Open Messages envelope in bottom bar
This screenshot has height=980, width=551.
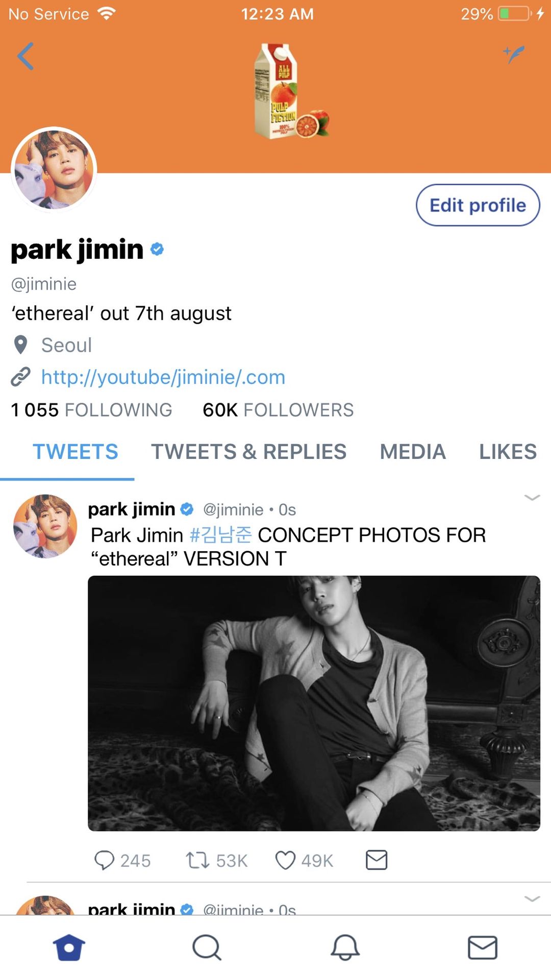pyautogui.click(x=482, y=947)
